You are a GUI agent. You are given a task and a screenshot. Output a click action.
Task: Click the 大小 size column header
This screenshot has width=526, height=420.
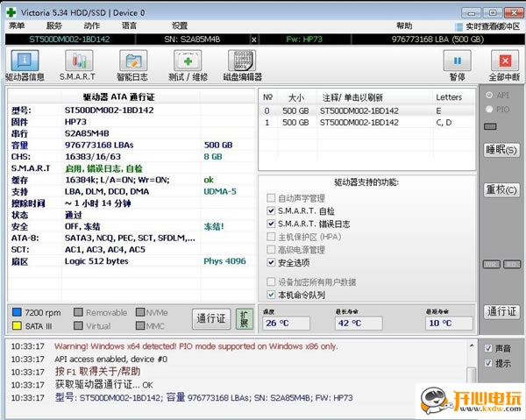pos(297,97)
